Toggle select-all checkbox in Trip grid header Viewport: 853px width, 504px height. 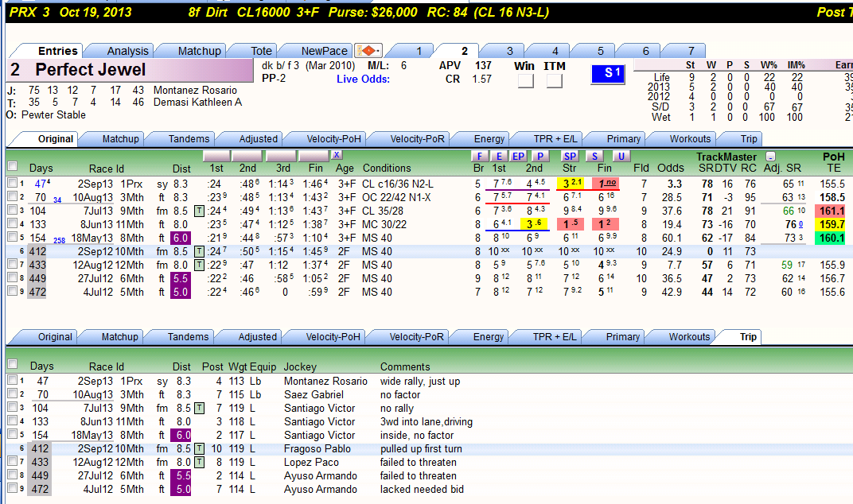point(12,364)
